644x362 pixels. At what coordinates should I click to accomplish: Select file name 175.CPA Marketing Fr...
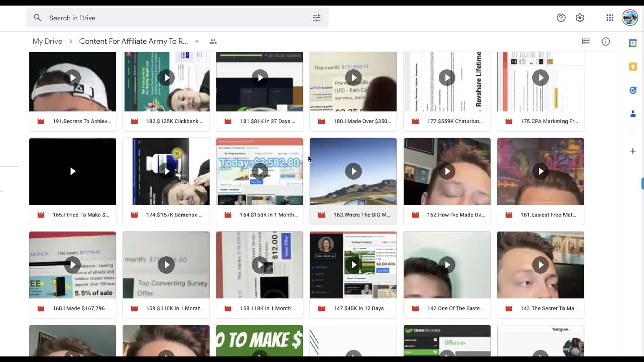click(x=549, y=121)
